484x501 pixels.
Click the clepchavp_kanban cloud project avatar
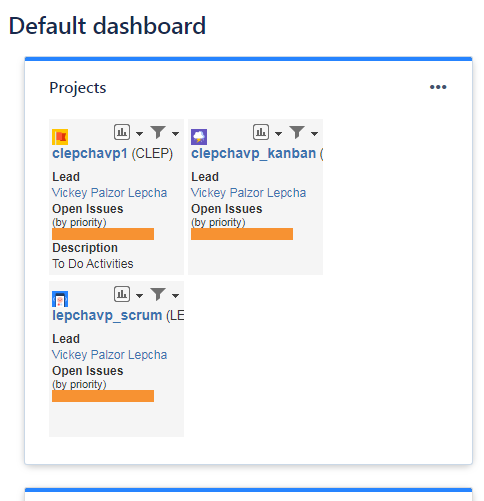[199, 137]
